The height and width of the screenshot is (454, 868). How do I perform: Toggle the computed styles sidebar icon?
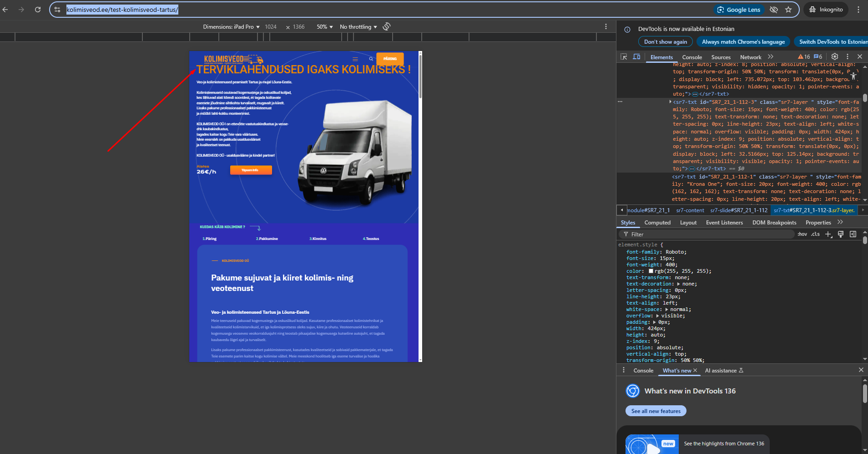coord(853,234)
